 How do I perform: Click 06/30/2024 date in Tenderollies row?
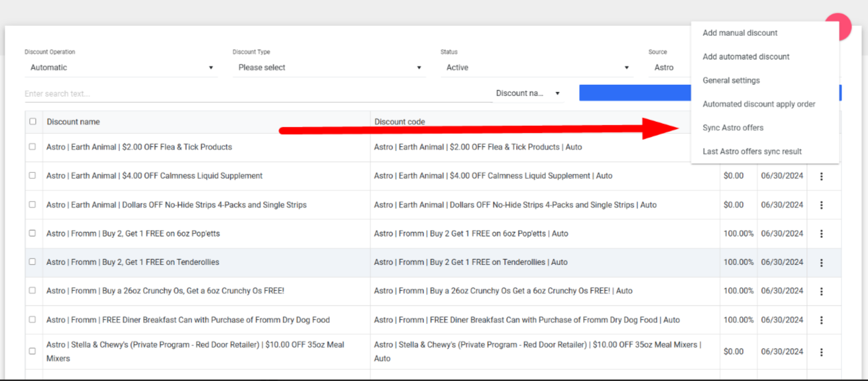point(781,262)
